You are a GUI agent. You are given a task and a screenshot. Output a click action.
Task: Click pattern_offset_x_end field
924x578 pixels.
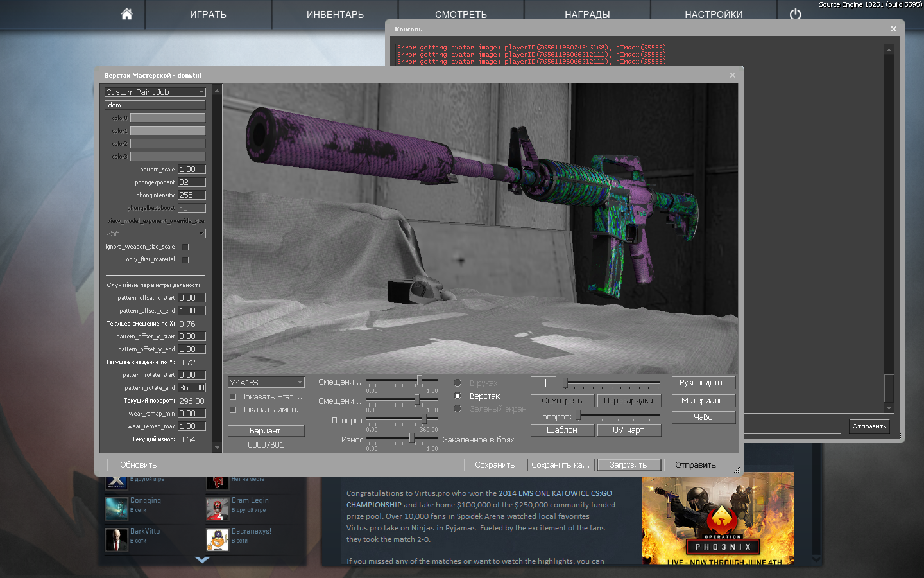pyautogui.click(x=192, y=310)
